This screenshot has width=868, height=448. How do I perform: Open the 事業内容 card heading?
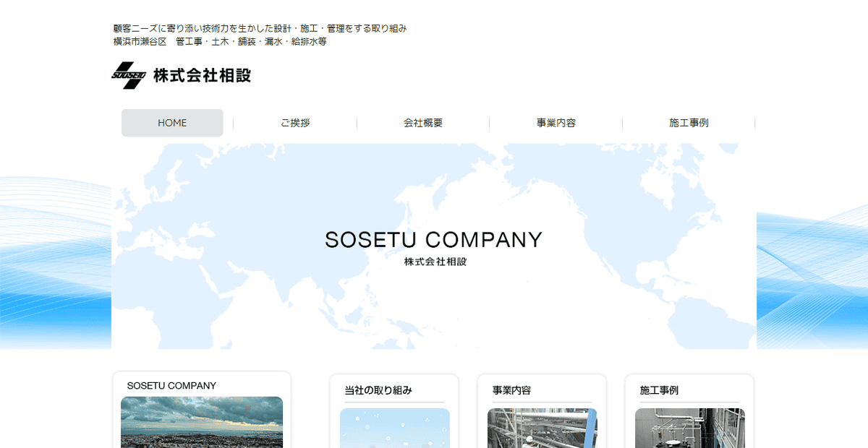[511, 389]
